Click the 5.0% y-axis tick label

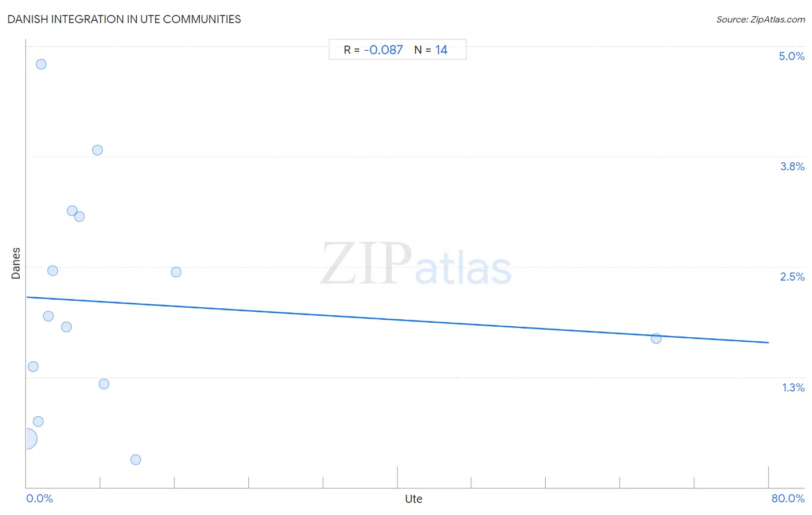[x=791, y=56]
